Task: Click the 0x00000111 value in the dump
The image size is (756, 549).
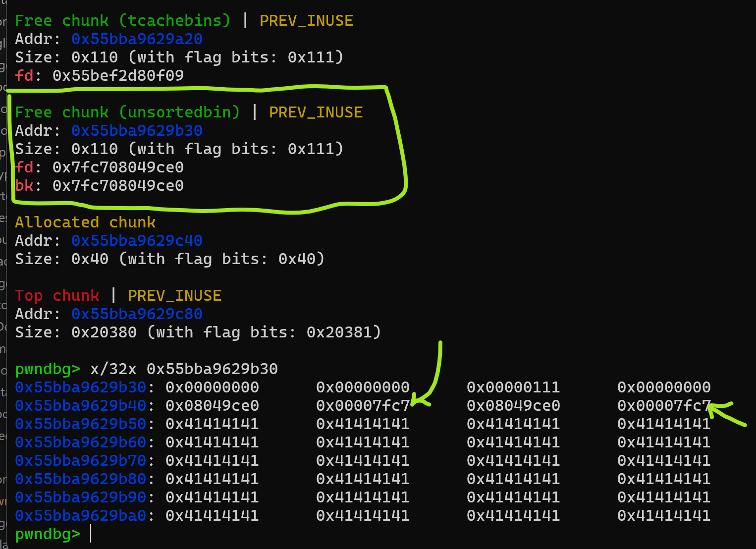Action: point(513,387)
